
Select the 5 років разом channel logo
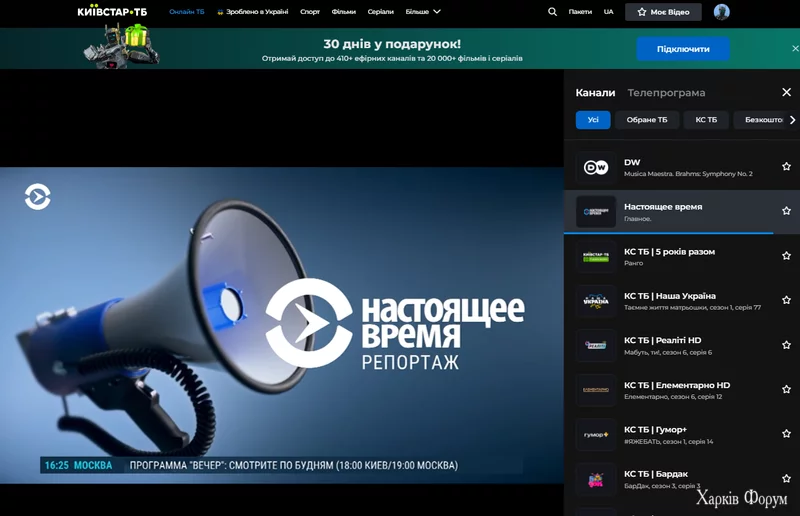595,256
